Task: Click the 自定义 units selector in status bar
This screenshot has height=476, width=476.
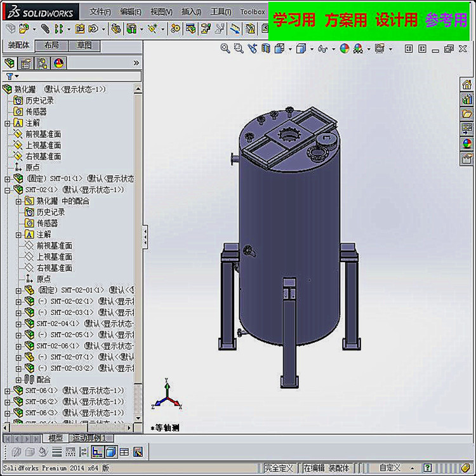Action: pyautogui.click(x=390, y=468)
